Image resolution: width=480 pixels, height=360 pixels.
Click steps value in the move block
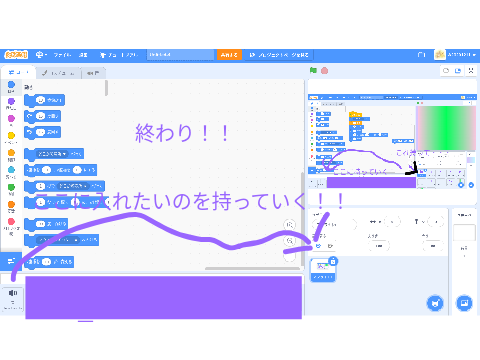(40, 100)
